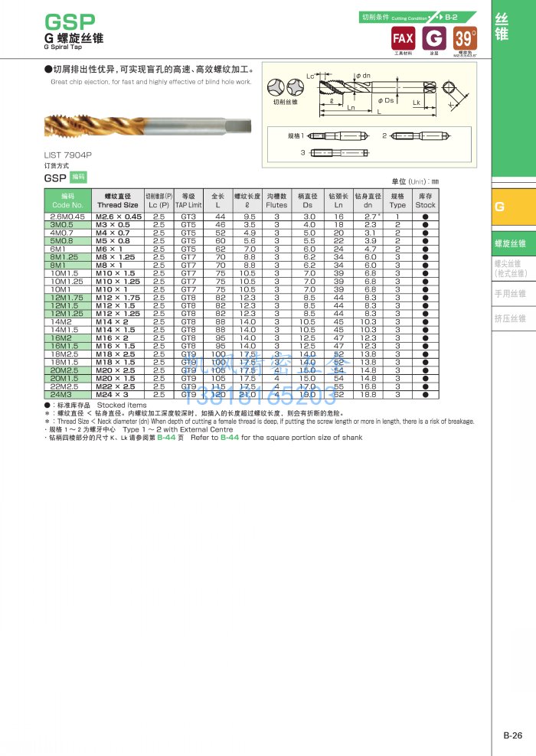Click the Type 3 shank diagram
Viewport: 536px width, 756px height.
339,153
